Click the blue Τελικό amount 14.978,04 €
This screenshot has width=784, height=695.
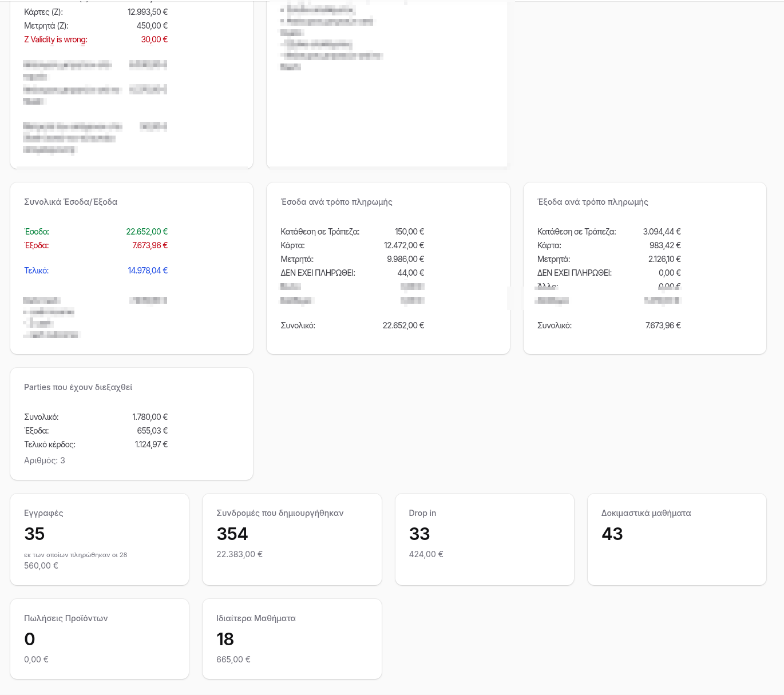(x=148, y=271)
